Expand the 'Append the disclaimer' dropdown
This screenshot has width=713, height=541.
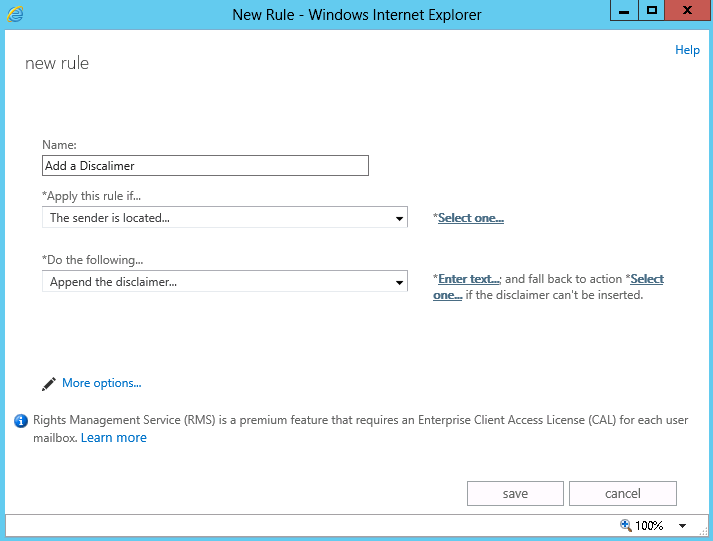[x=225, y=281]
